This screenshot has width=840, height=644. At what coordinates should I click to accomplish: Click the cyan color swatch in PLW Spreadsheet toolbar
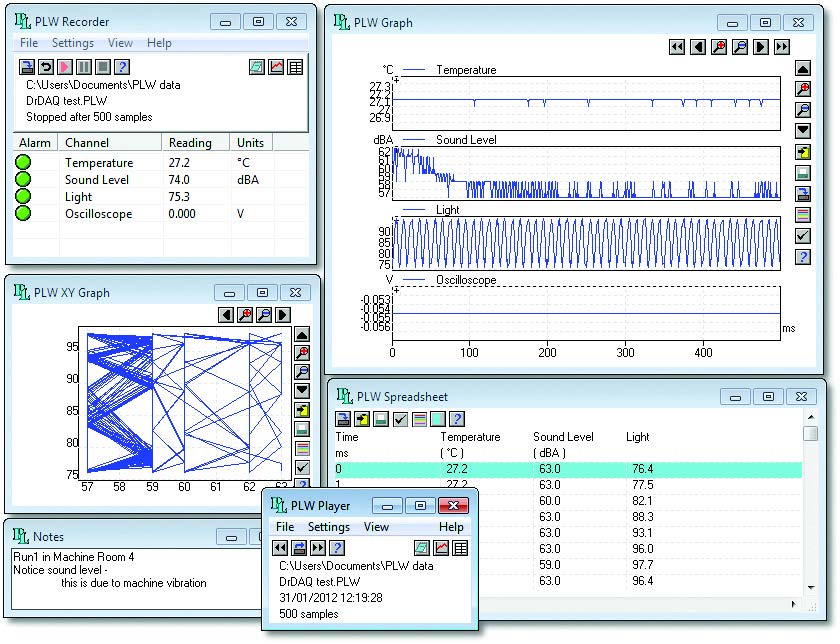(x=437, y=419)
